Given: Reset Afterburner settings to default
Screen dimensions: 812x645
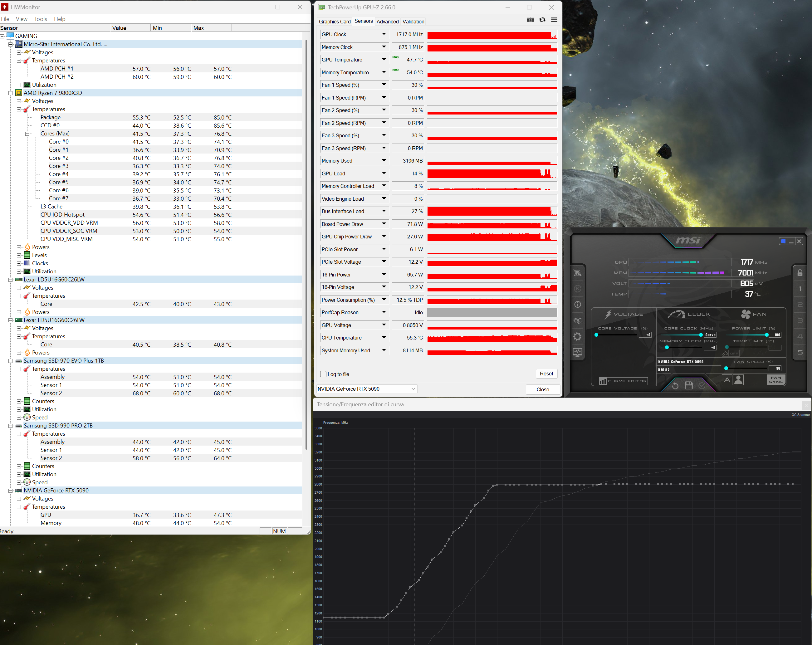Looking at the screenshot, I should 675,386.
